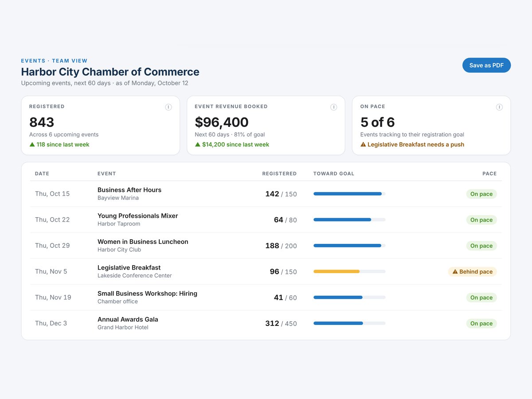This screenshot has width=532, height=399.
Task: Open the info icon on On Pace card
Action: [x=499, y=107]
